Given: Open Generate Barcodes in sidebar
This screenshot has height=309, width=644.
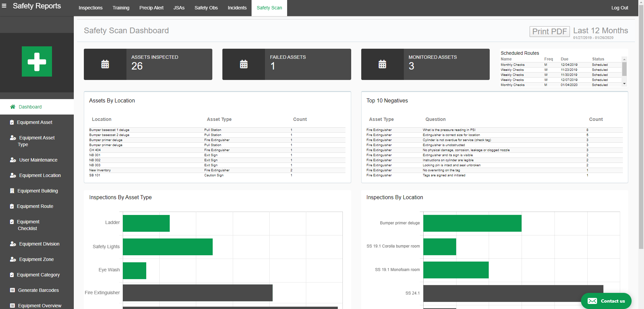Looking at the screenshot, I should [x=37, y=290].
